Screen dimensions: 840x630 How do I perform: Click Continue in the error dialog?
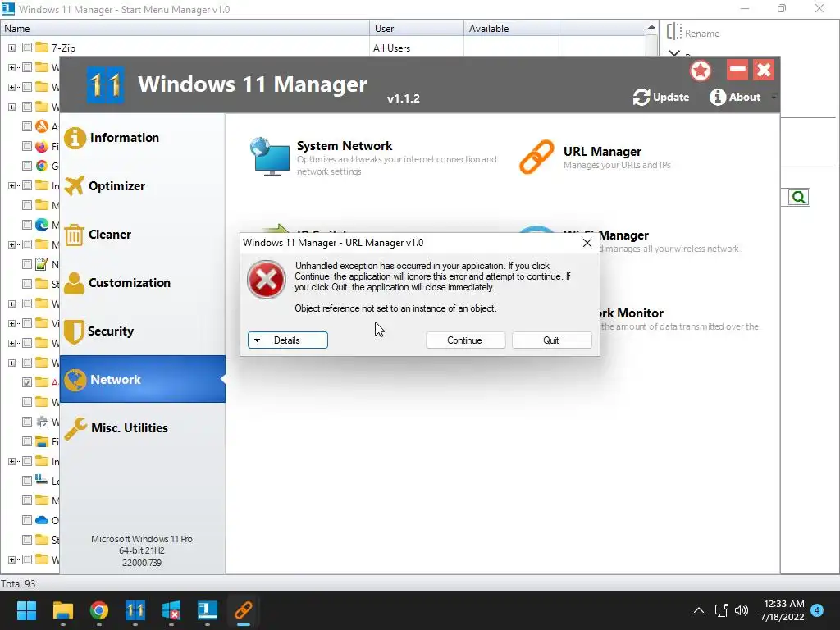(466, 340)
